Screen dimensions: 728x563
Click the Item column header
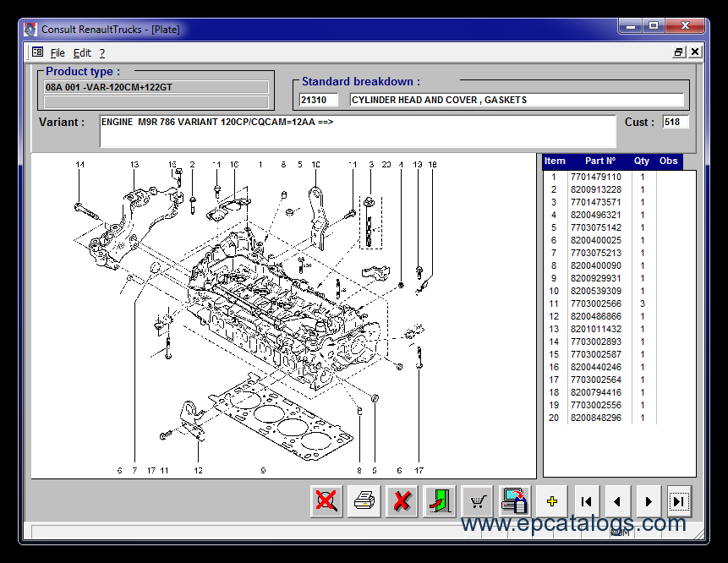click(x=555, y=161)
